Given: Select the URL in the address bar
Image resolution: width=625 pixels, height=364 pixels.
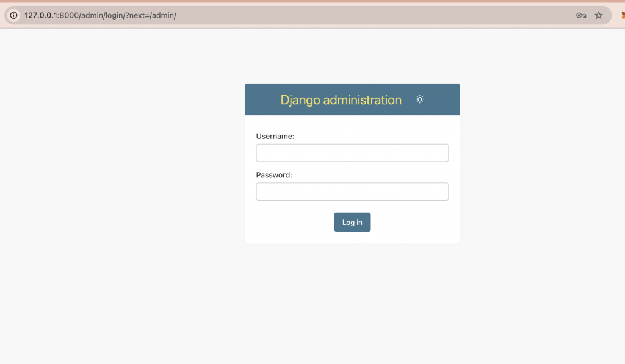Looking at the screenshot, I should pyautogui.click(x=101, y=15).
